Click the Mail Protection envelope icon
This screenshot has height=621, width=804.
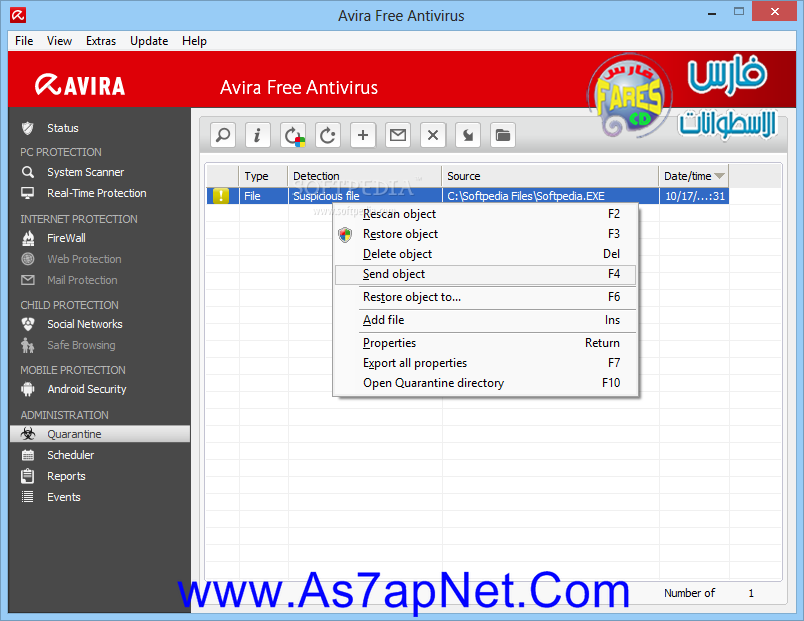click(x=28, y=280)
